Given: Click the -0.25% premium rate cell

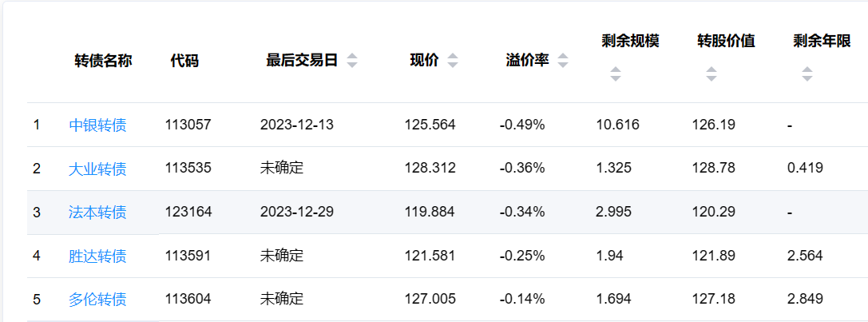Looking at the screenshot, I should [x=522, y=256].
